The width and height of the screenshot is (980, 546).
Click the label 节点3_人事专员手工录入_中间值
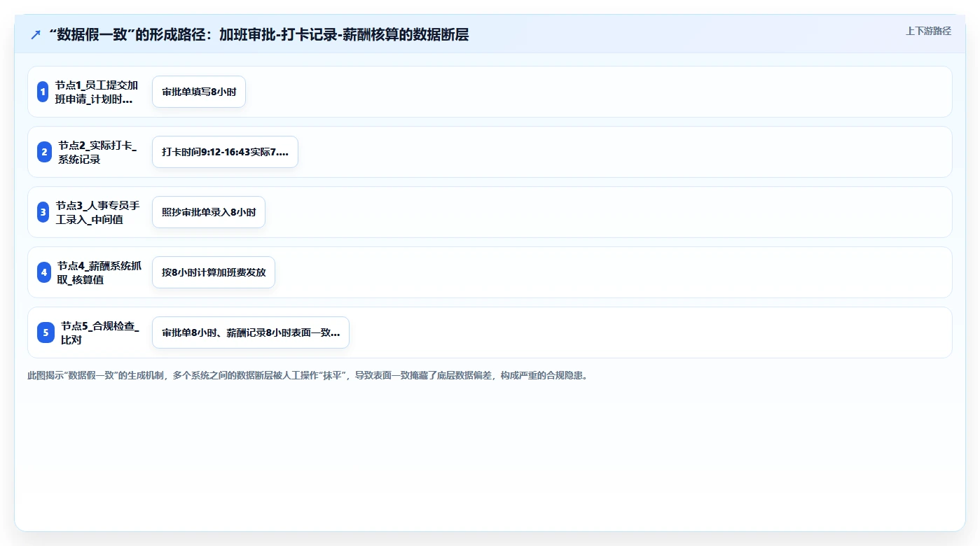97,212
